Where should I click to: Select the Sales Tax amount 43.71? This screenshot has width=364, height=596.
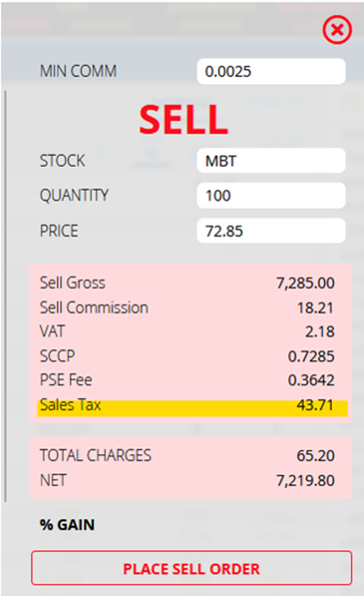315,405
